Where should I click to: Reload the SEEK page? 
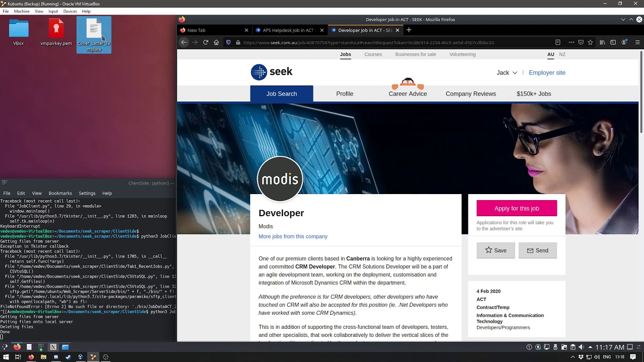(x=206, y=43)
